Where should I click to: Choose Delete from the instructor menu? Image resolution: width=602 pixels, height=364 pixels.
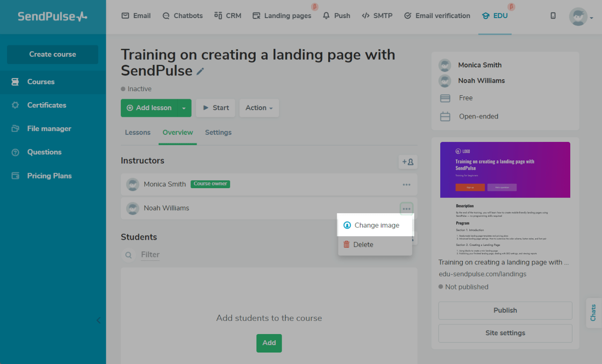point(363,245)
